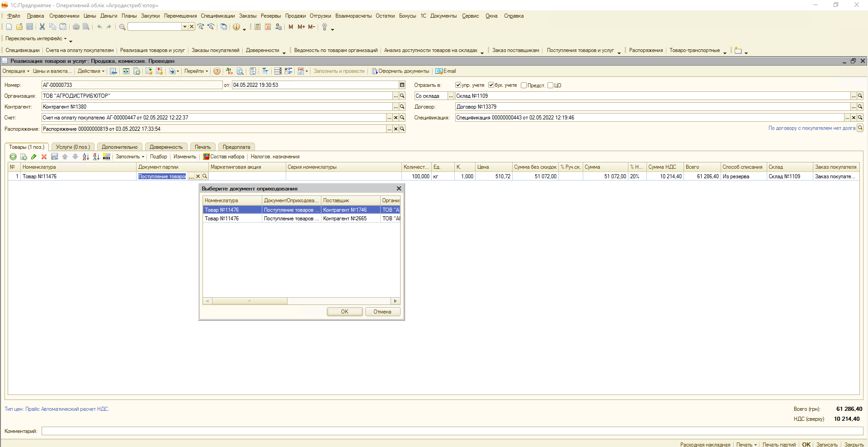
Task: Open the Справочники menu
Action: tap(64, 16)
